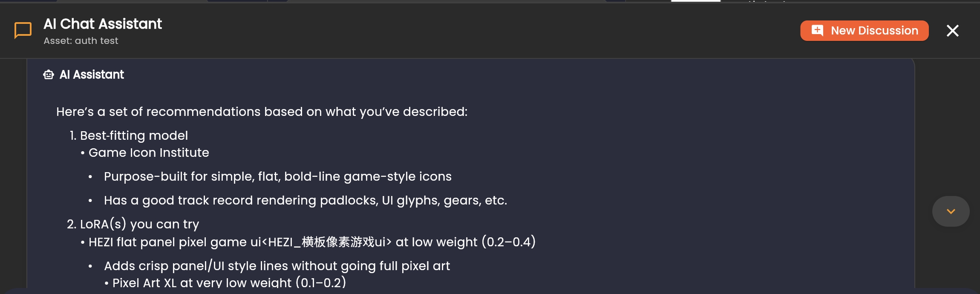The width and height of the screenshot is (980, 294).
Task: Click the chat bubble icon in header
Action: (23, 31)
